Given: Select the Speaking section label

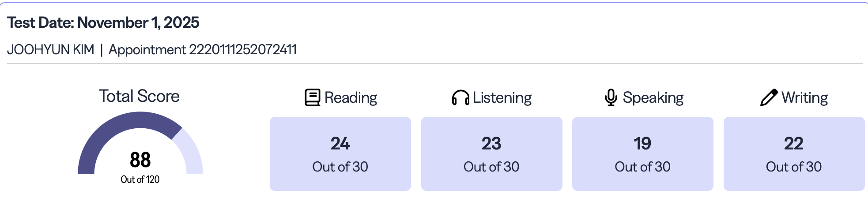Looking at the screenshot, I should (x=653, y=97).
